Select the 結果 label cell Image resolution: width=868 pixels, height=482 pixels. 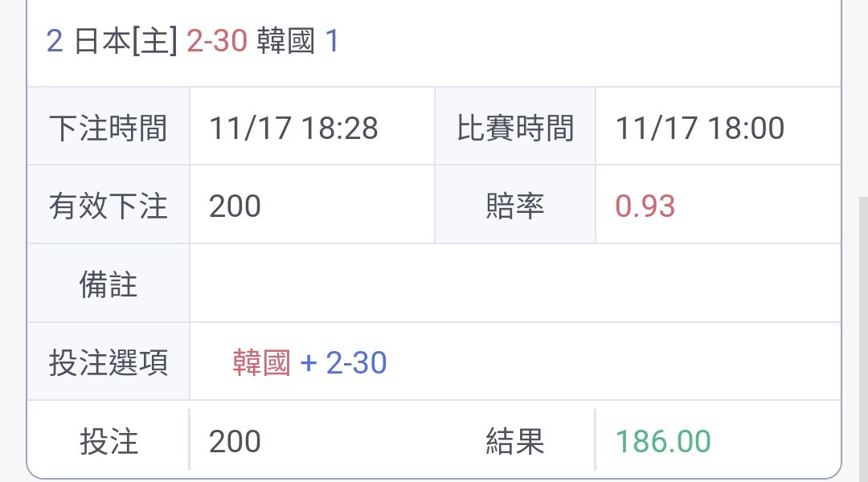(x=515, y=441)
